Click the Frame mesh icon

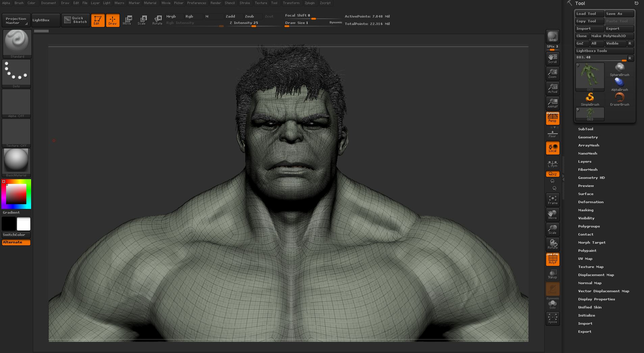coord(552,200)
